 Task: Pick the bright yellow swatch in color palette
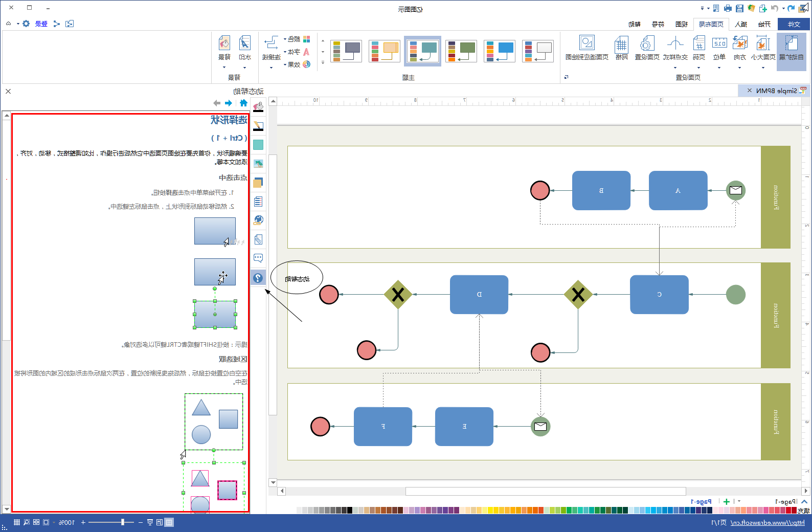(490, 510)
